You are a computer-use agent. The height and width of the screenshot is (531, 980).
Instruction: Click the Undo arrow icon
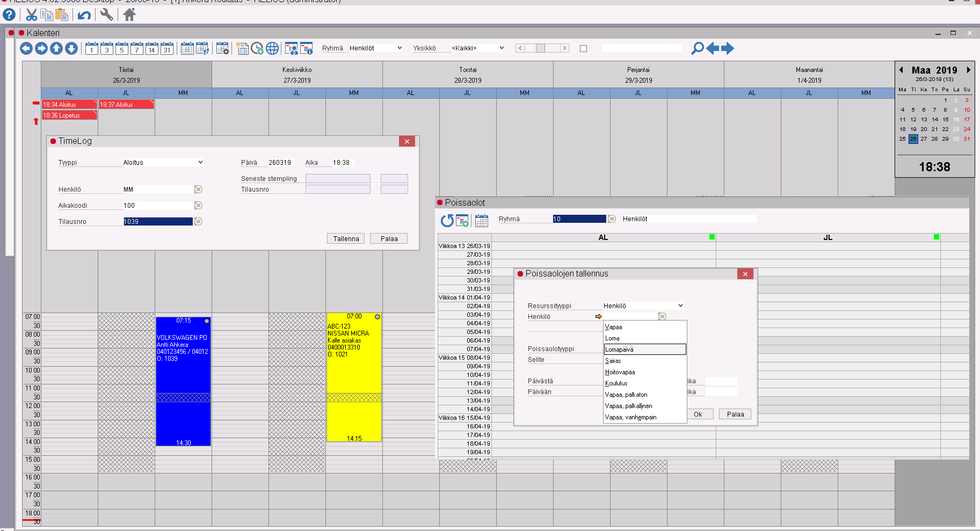pos(84,14)
